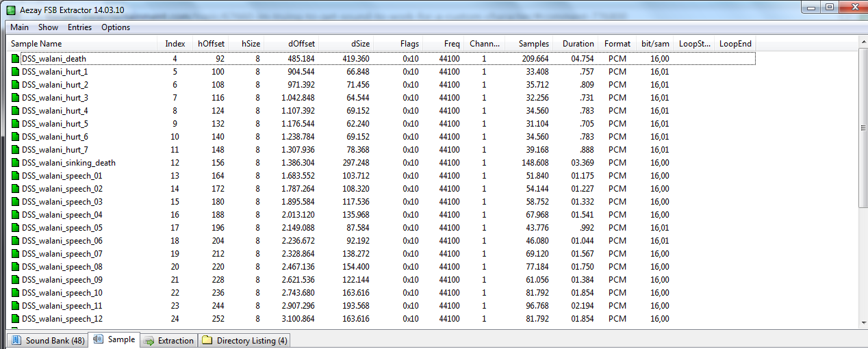The width and height of the screenshot is (868, 349).
Task: Select the DSS_walani_hurt_5 entry
Action: click(55, 124)
